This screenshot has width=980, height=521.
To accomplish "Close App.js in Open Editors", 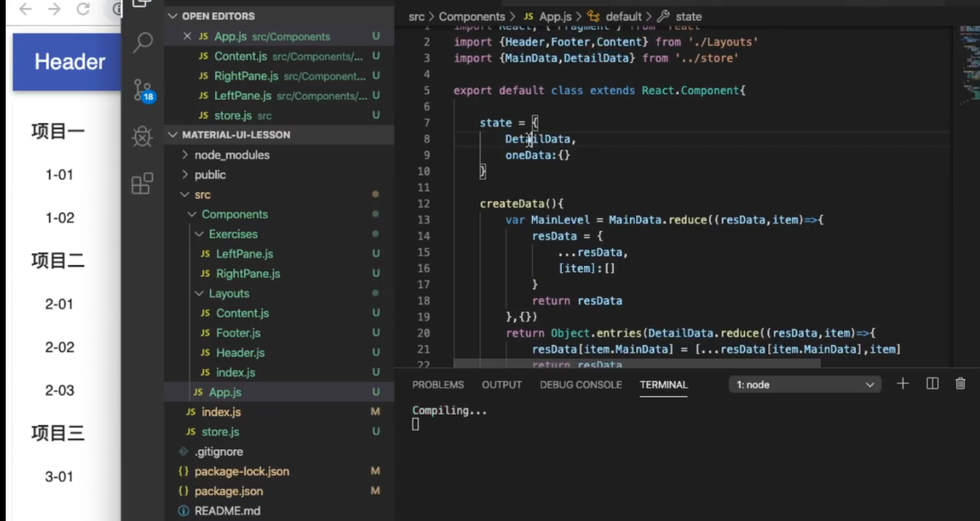I will (187, 36).
